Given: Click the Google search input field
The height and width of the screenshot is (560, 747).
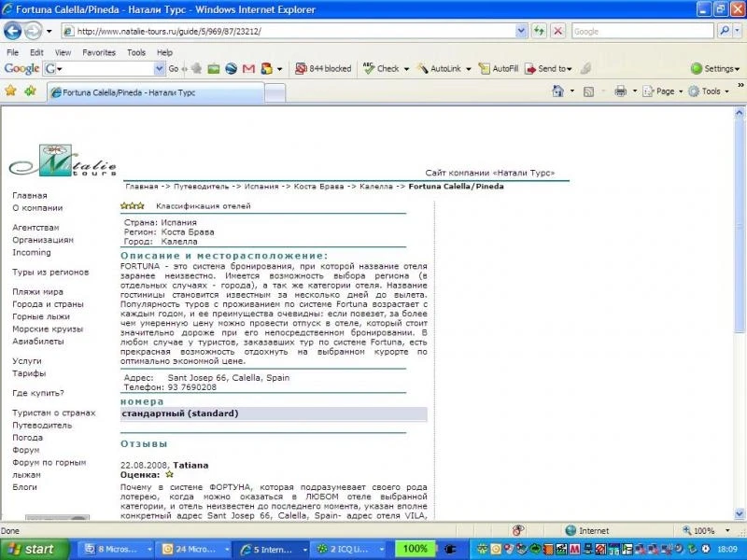Looking at the screenshot, I should pos(642,32).
